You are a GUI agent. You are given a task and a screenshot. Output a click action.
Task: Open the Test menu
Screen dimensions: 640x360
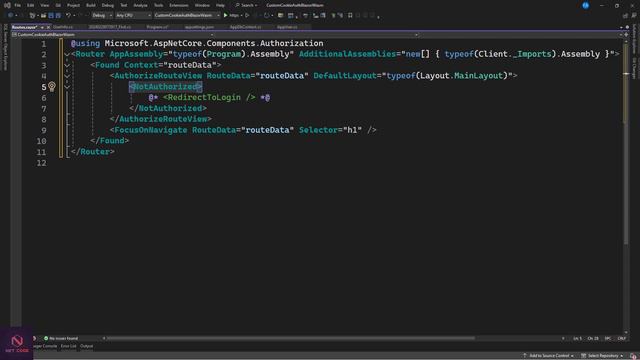(x=124, y=5)
